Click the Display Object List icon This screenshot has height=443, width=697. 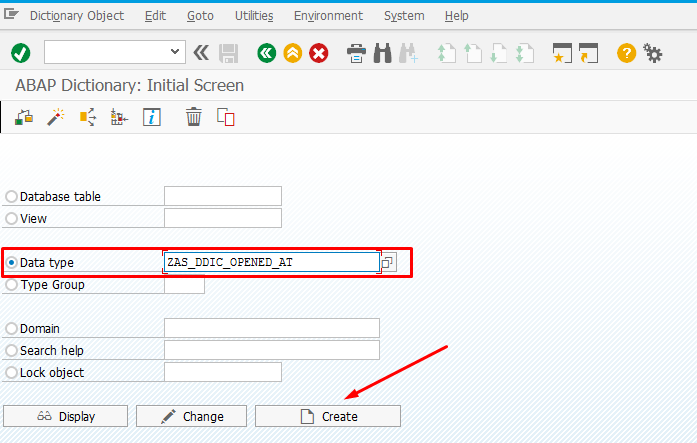[x=119, y=118]
